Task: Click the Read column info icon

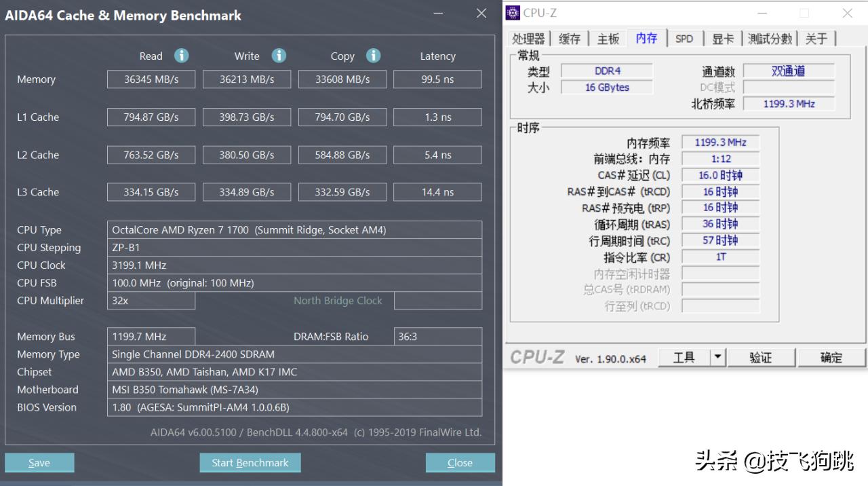Action: coord(181,56)
